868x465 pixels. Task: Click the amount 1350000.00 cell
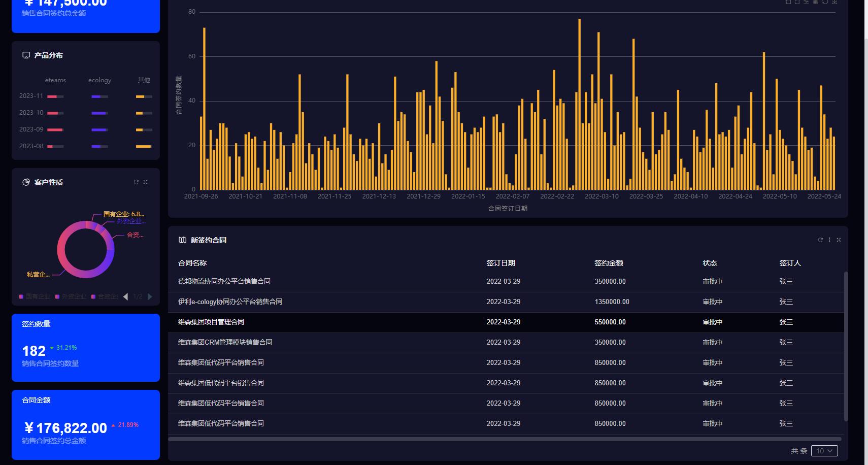click(x=612, y=302)
